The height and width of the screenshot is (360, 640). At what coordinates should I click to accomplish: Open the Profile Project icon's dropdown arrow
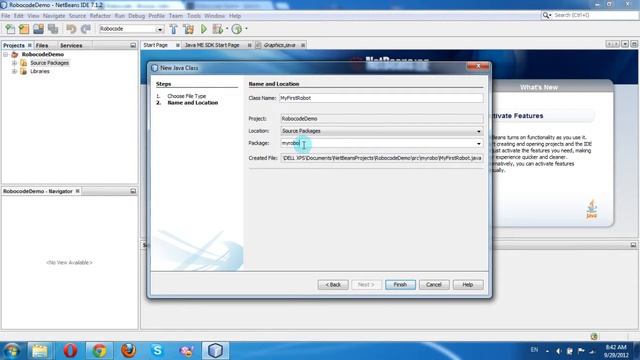coord(246,29)
